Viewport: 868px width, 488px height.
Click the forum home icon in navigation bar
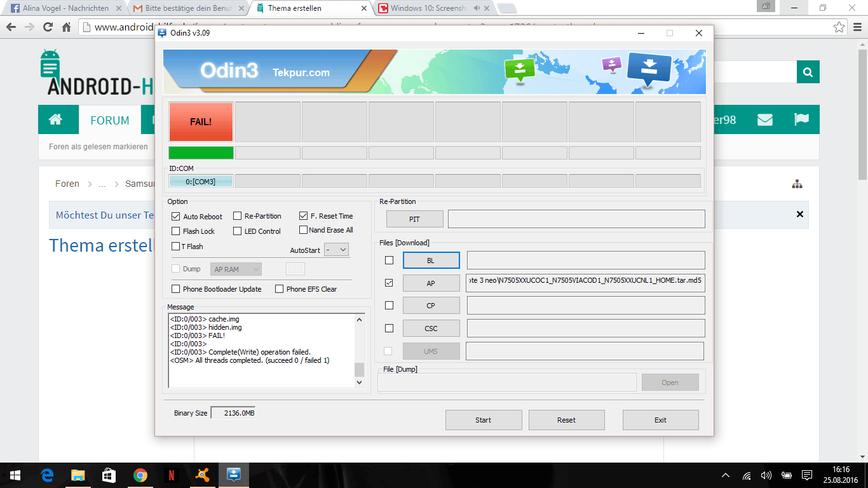point(55,120)
